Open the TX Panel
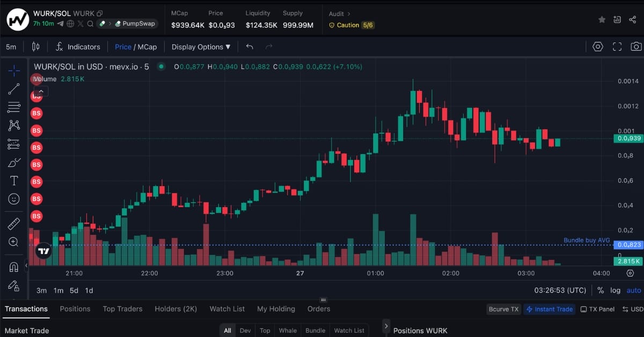This screenshot has width=644, height=337. 598,309
